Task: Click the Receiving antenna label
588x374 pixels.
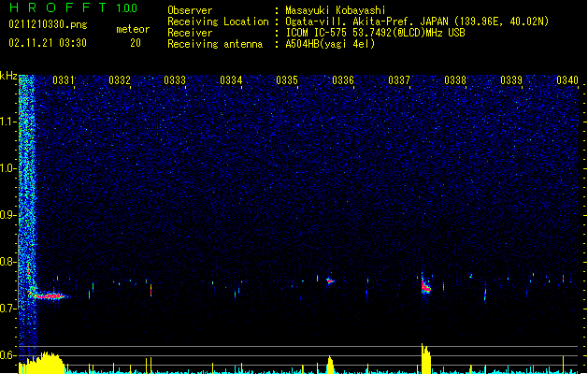Action: 215,44
